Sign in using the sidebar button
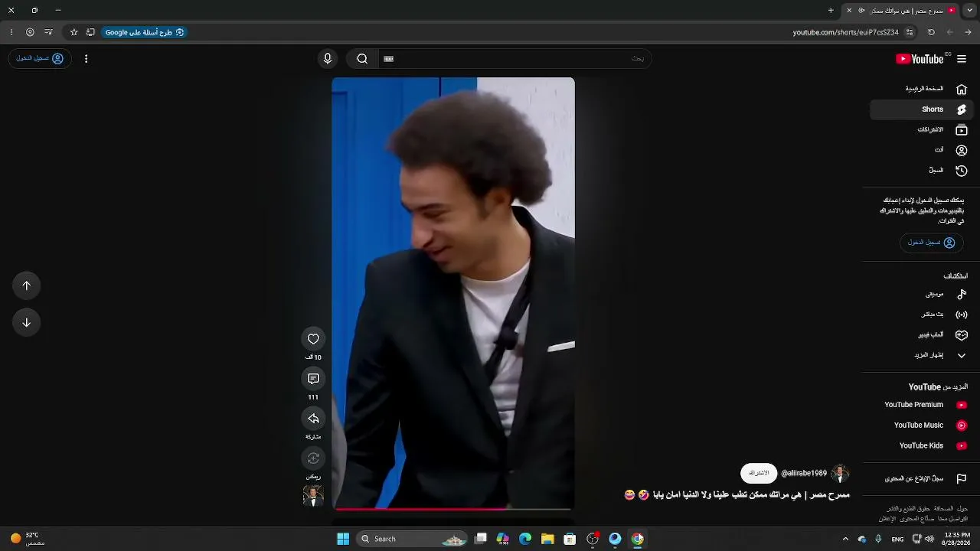The height and width of the screenshot is (551, 980). coord(931,243)
